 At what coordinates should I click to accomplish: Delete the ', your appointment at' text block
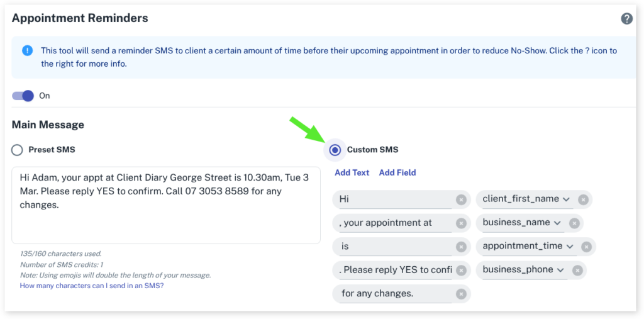461,223
